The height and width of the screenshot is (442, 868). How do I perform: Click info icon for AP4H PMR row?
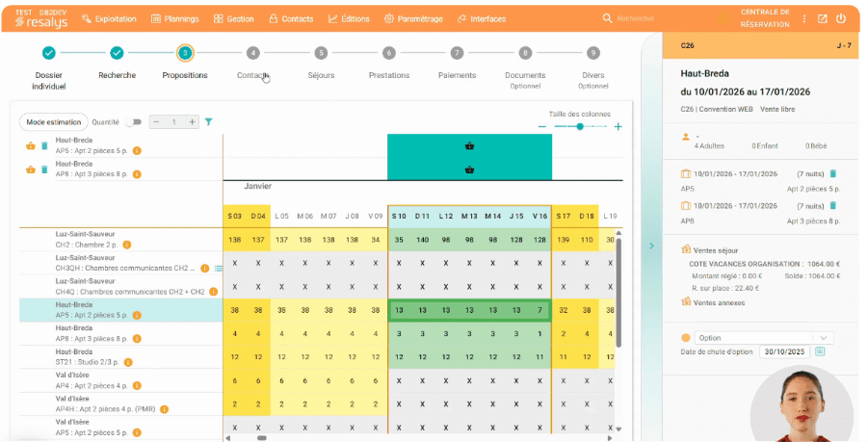coord(165,409)
